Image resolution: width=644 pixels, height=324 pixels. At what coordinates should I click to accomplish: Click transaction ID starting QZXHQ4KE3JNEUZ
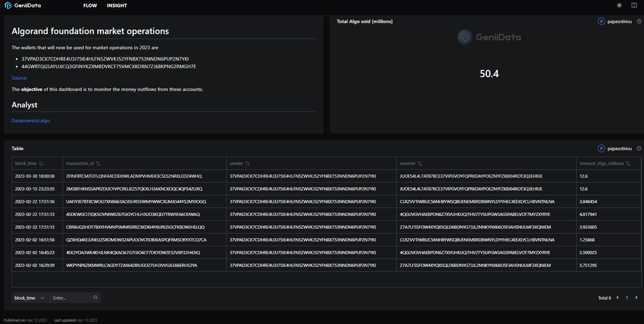[136, 239]
